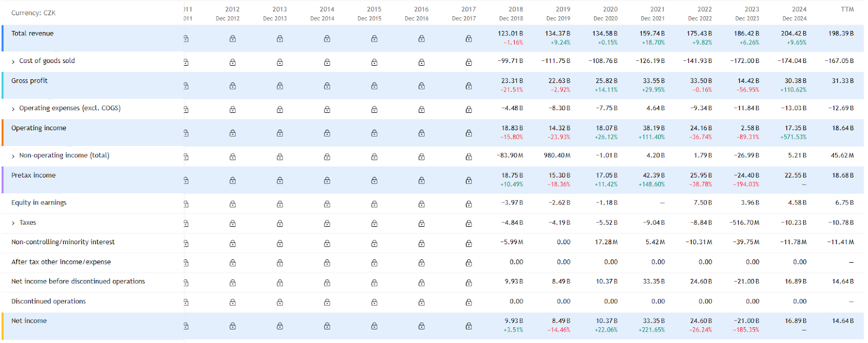
Task: Click the 2019 column header
Action: click(x=559, y=14)
